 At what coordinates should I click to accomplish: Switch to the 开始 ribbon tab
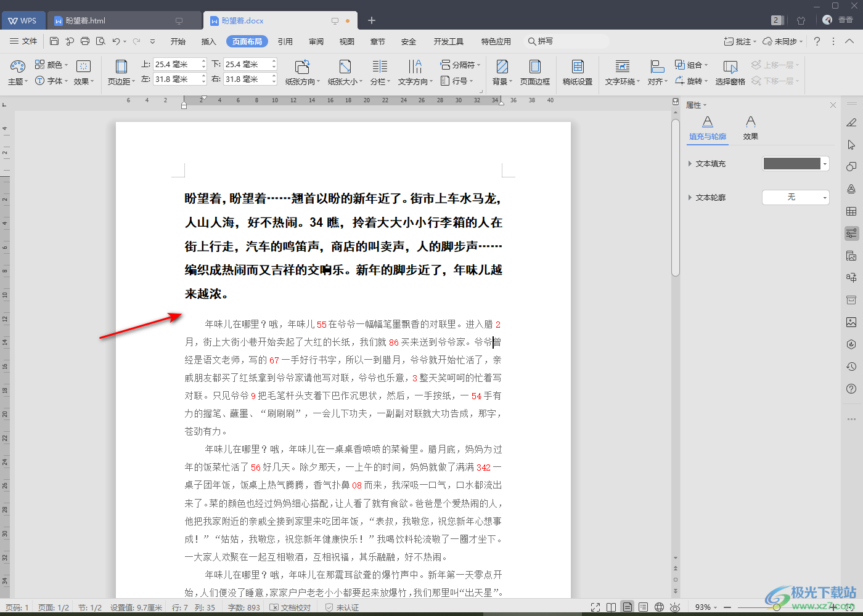click(178, 41)
